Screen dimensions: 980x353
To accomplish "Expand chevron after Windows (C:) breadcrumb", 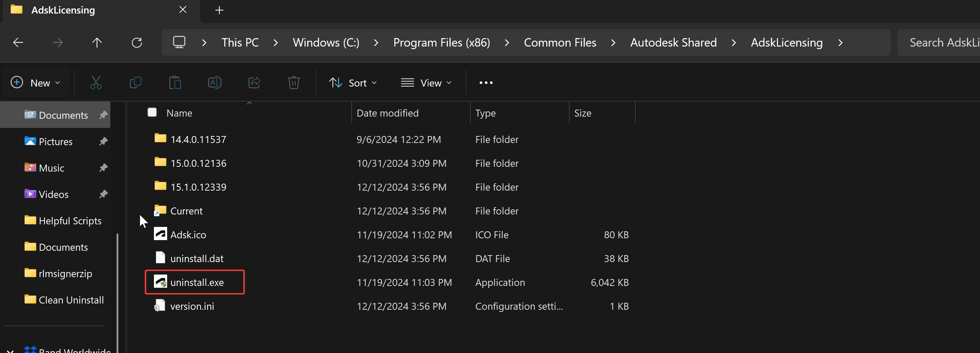I will coord(376,43).
